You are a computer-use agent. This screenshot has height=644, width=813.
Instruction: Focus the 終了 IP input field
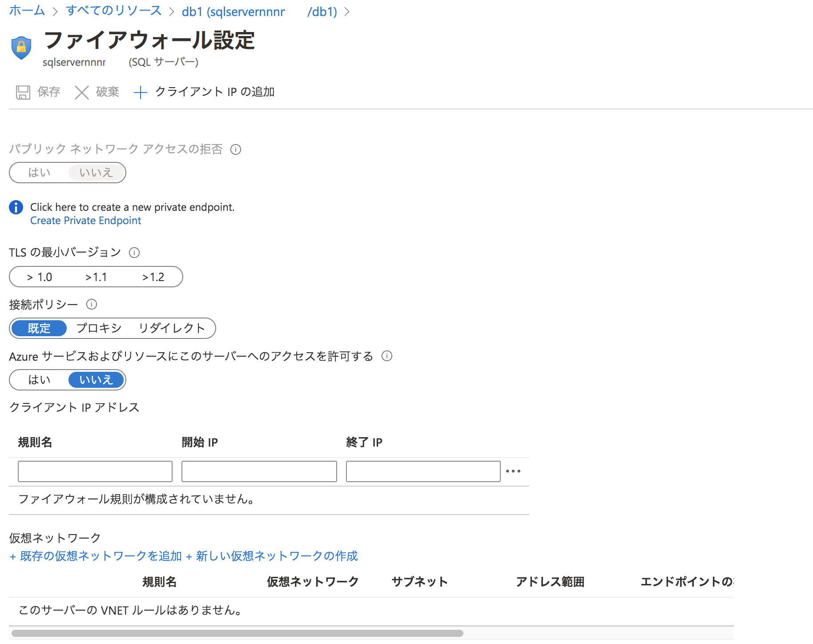click(423, 471)
